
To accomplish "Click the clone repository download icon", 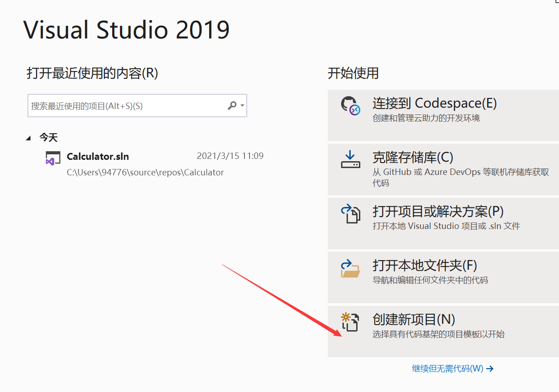I will coord(351,159).
